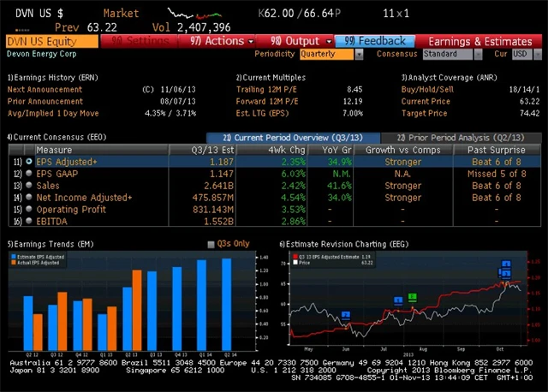Click the EBITDA estimate 1.552B

(219, 221)
